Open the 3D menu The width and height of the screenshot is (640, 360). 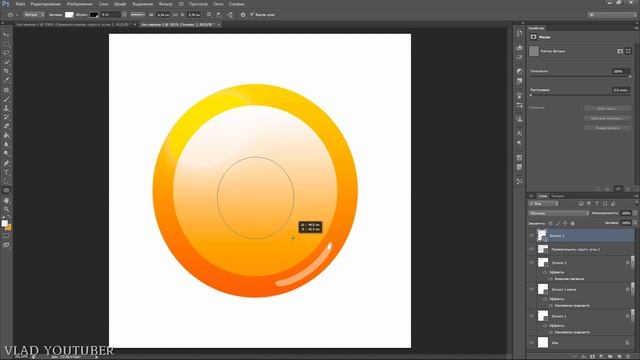[x=180, y=4]
